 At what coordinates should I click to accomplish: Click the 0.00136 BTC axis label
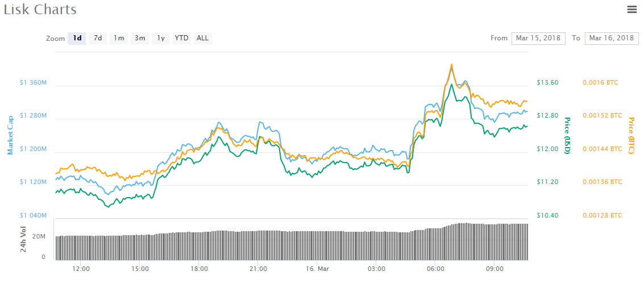pos(603,182)
